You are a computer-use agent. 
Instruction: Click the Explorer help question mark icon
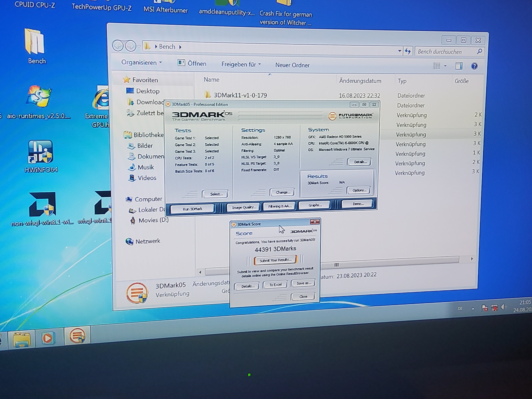click(474, 66)
